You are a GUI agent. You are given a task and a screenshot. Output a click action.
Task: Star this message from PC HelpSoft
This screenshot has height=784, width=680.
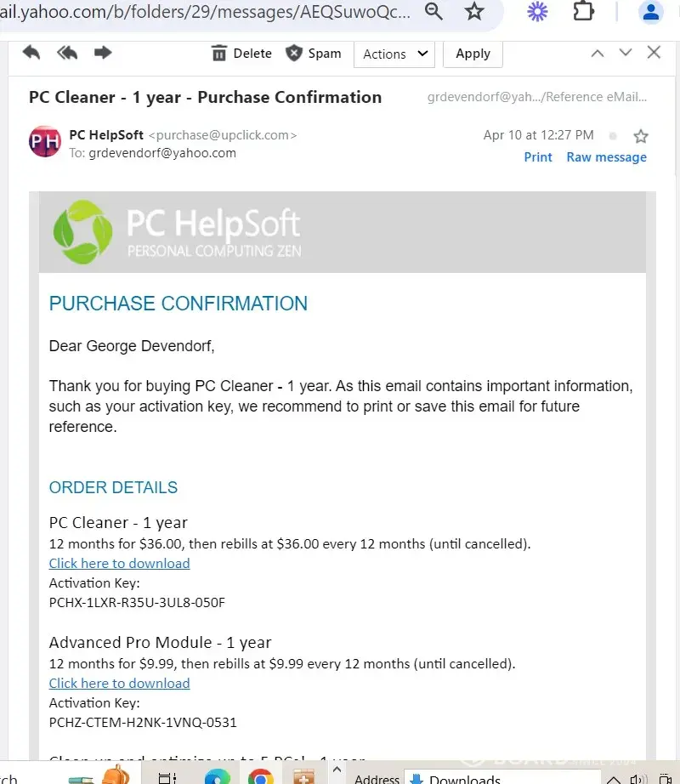tap(641, 136)
